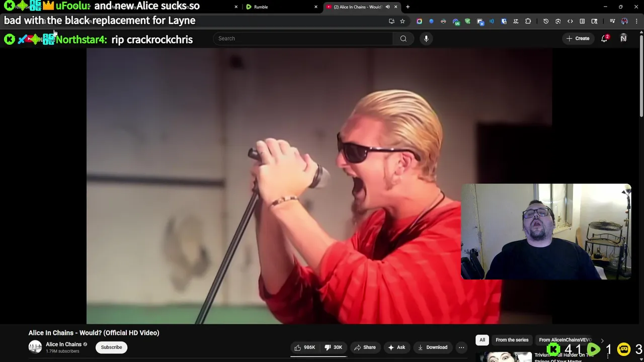Click the YouTube search magnifier button

(403, 38)
